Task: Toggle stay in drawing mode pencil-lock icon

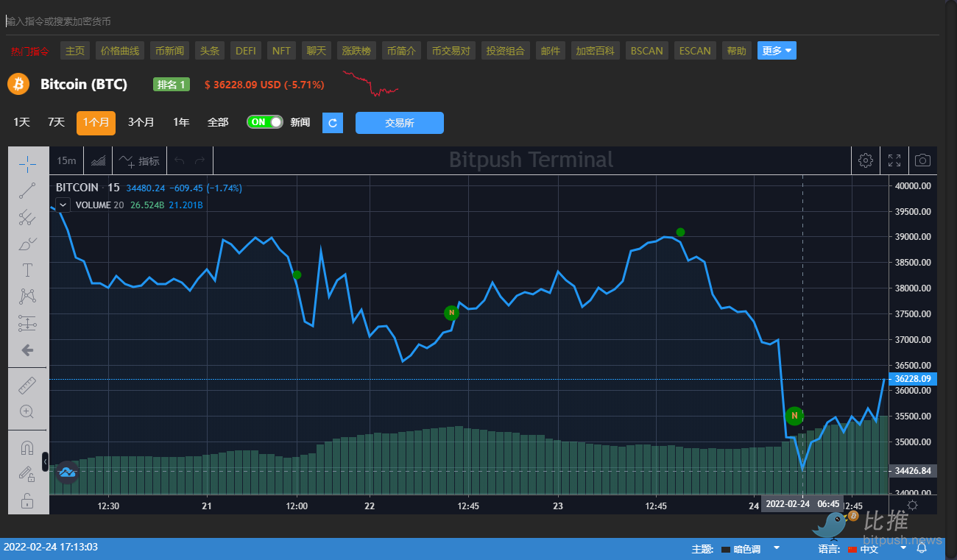Action: (x=27, y=473)
